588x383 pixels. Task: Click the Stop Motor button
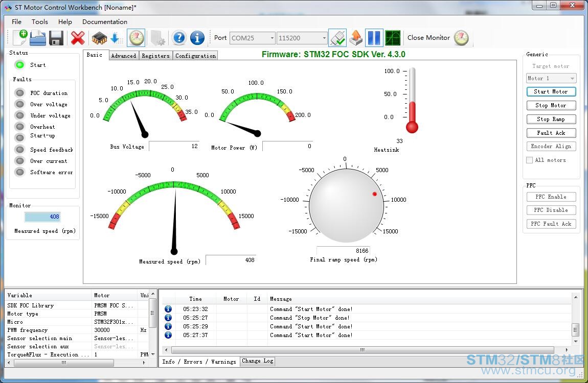(x=551, y=105)
